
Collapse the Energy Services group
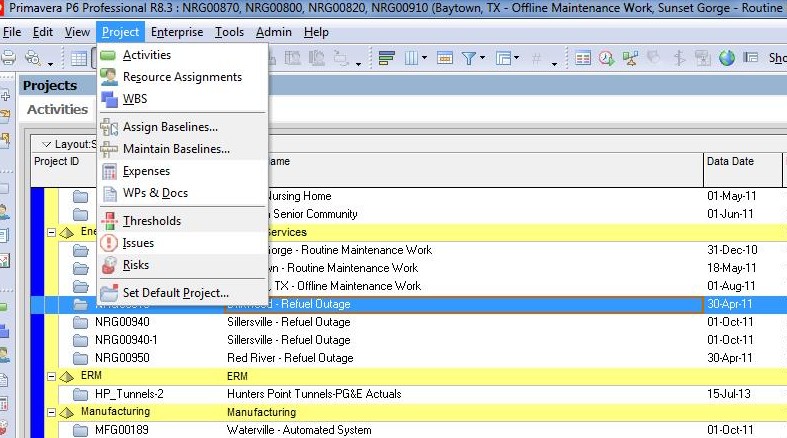(x=51, y=232)
